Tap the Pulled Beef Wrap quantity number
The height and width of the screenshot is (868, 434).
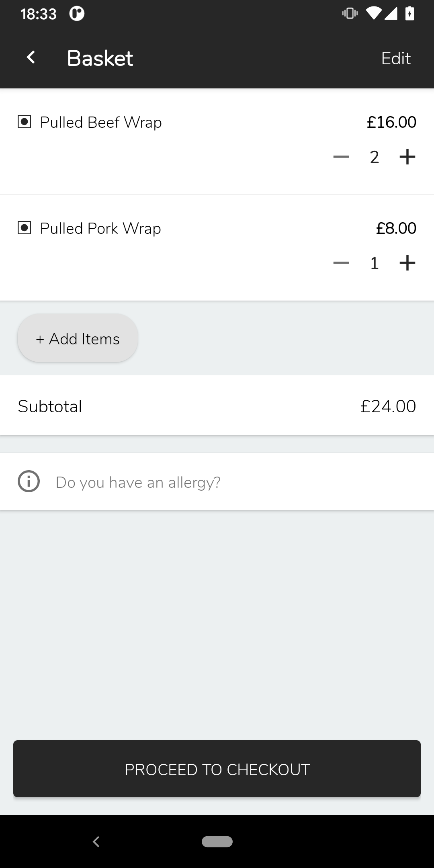pyautogui.click(x=374, y=157)
